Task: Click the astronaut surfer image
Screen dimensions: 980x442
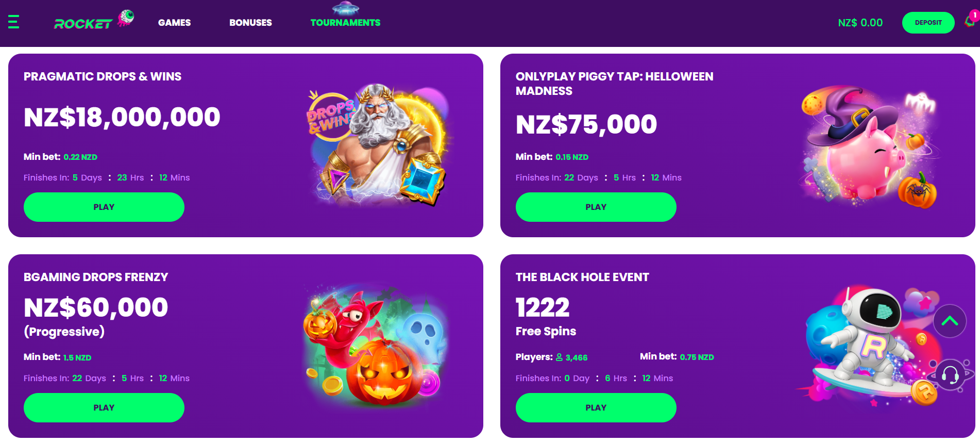Action: (866, 346)
